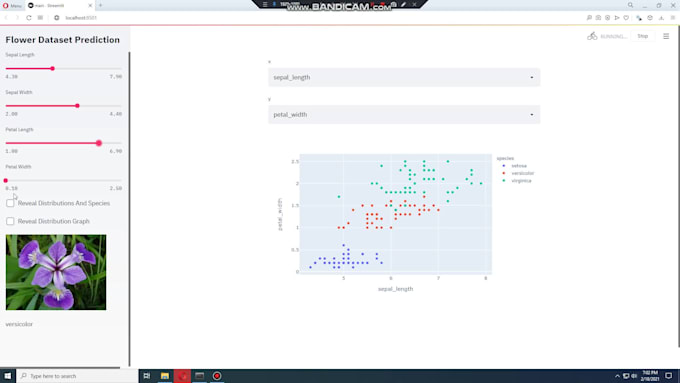
Task: Open the Windows Start menu
Action: pyautogui.click(x=8, y=376)
